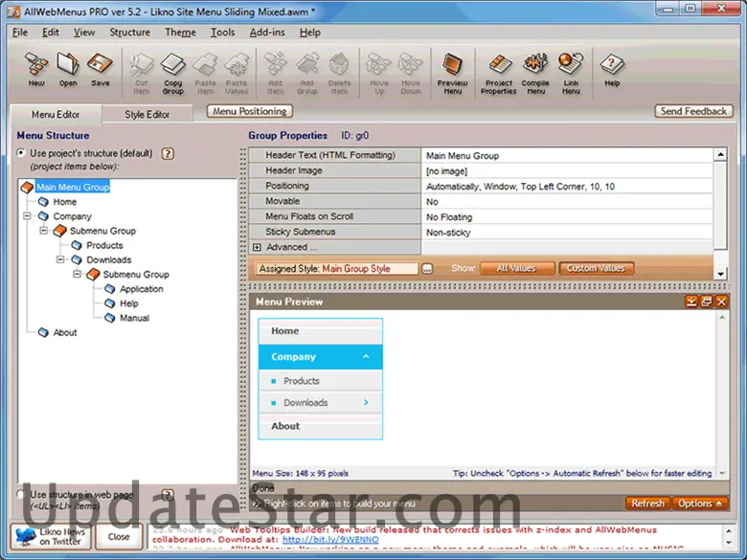Screen dimensions: 747x560
Task: Open the Edit menu
Action: pyautogui.click(x=51, y=33)
